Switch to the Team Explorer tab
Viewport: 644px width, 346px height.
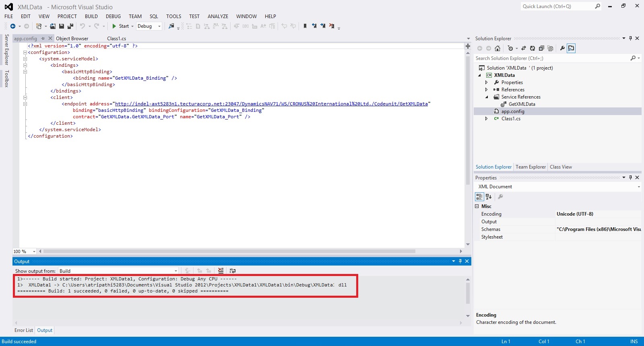(x=530, y=167)
